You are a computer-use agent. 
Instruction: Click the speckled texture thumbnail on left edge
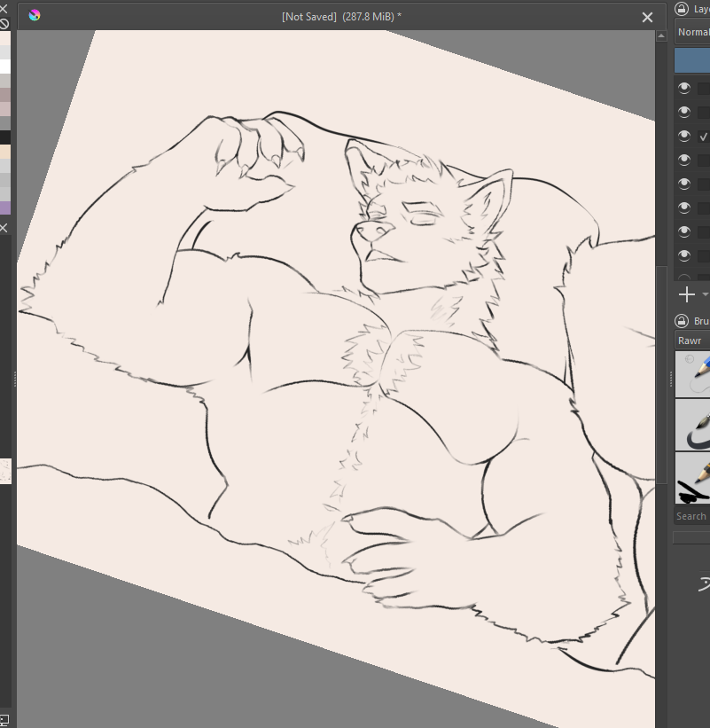[x=5, y=471]
